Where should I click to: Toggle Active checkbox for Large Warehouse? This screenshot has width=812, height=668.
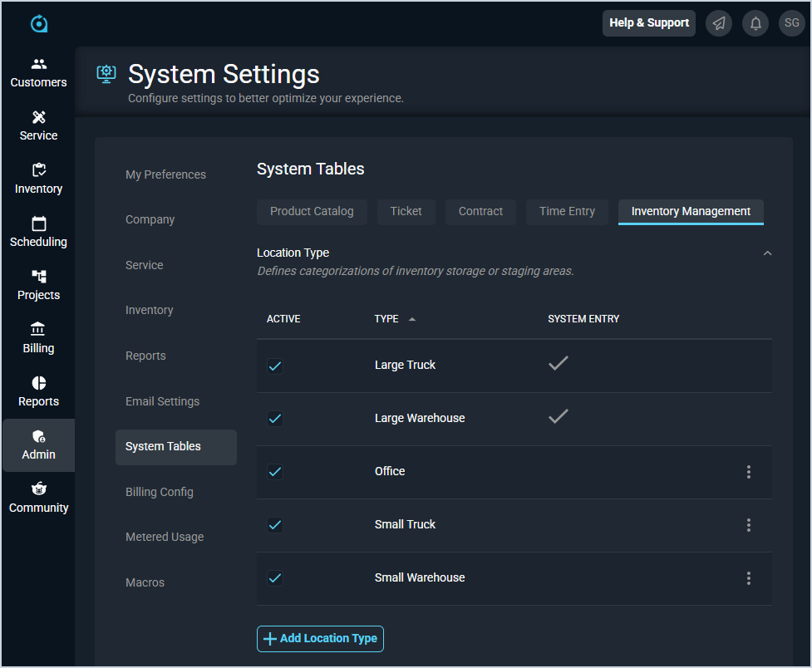coord(275,419)
